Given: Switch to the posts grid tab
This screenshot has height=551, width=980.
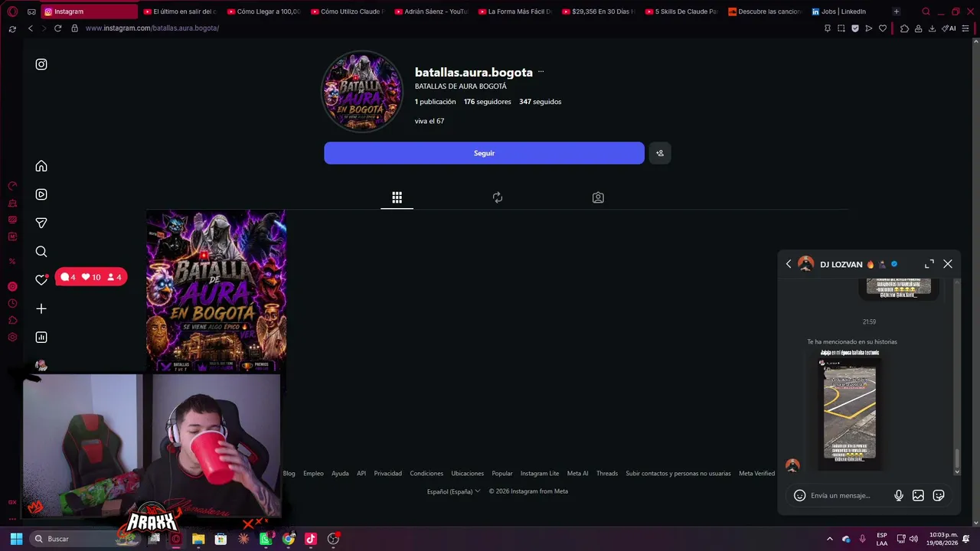Looking at the screenshot, I should [397, 197].
